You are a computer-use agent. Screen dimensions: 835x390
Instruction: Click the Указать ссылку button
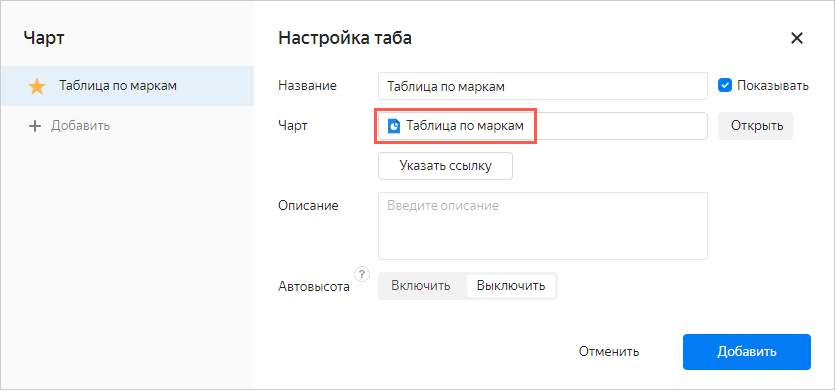click(x=446, y=166)
